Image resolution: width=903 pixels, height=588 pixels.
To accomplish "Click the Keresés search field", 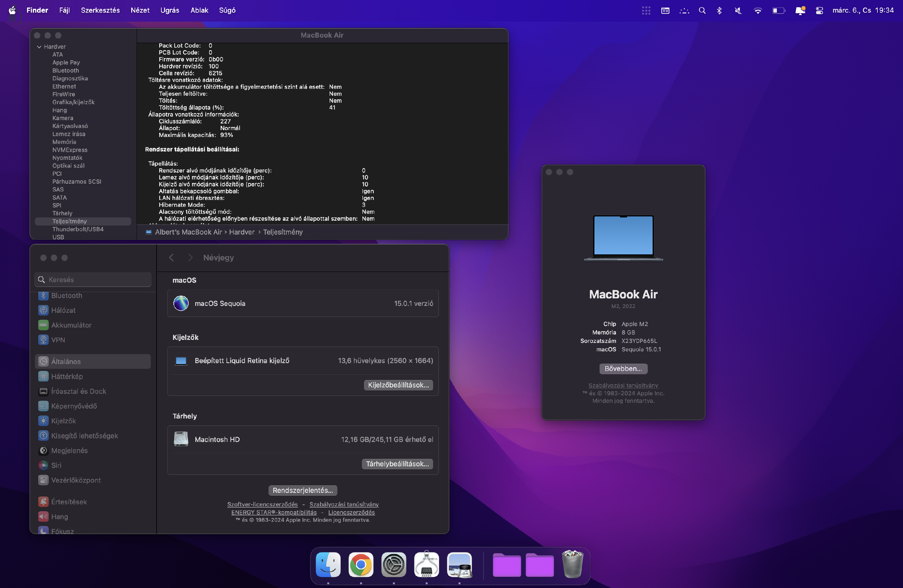I will click(93, 279).
